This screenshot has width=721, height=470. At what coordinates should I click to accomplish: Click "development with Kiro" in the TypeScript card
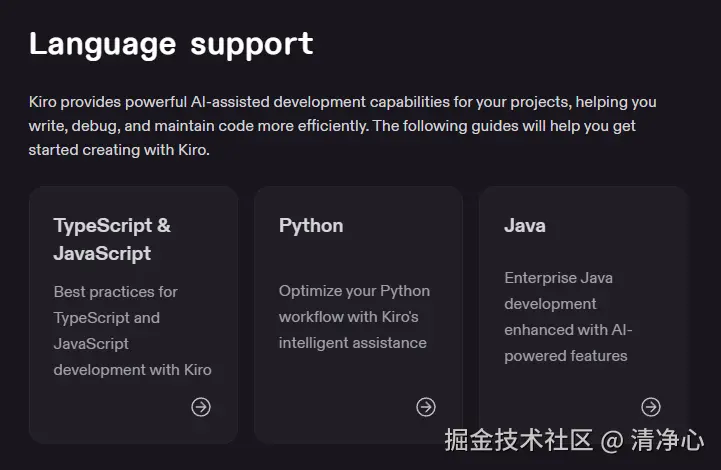click(132, 370)
